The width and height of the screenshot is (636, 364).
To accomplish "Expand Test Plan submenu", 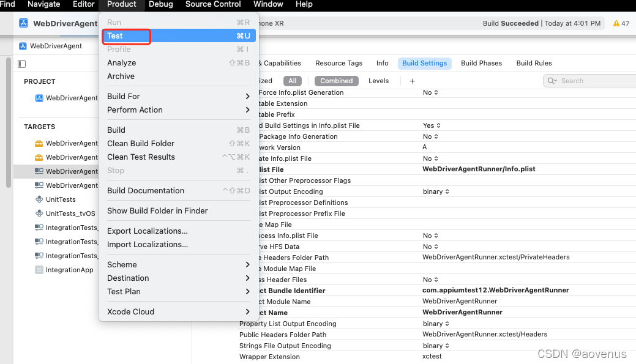I will point(179,291).
